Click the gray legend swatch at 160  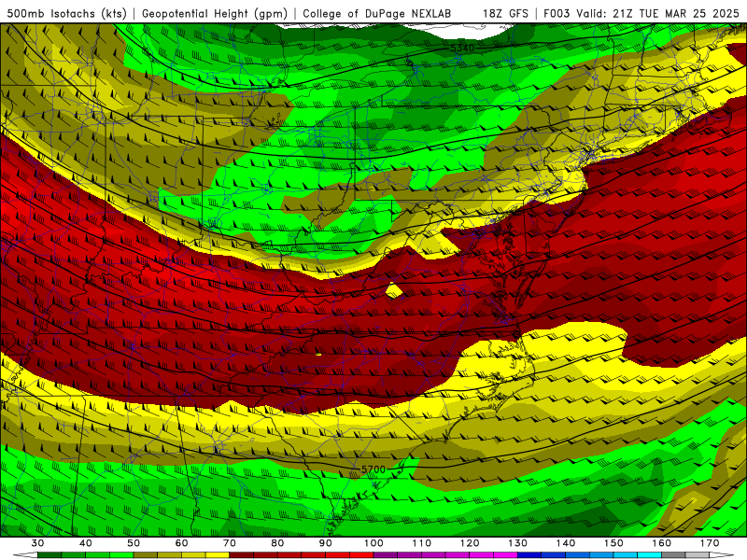click(673, 555)
